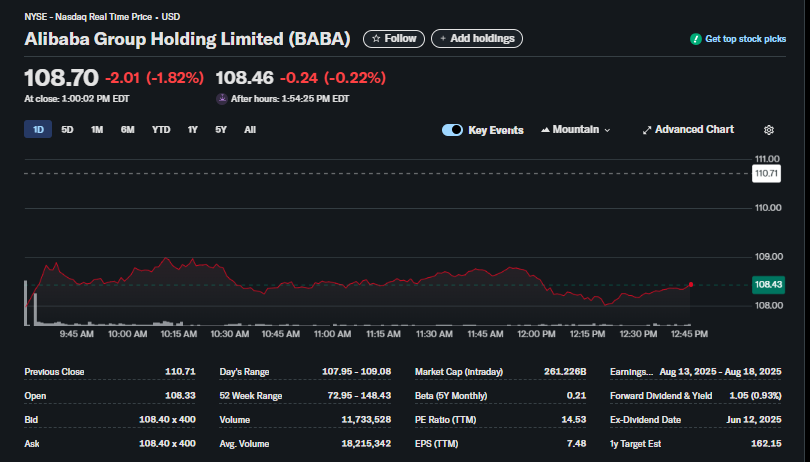Choose the 5Y range tab
The width and height of the screenshot is (810, 462).
click(x=221, y=130)
